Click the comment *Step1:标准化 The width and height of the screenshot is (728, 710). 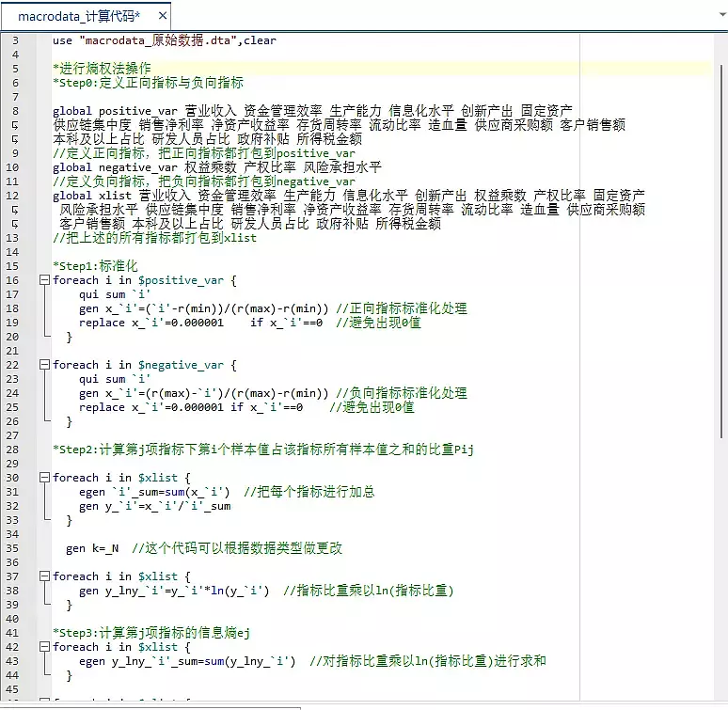(95, 266)
